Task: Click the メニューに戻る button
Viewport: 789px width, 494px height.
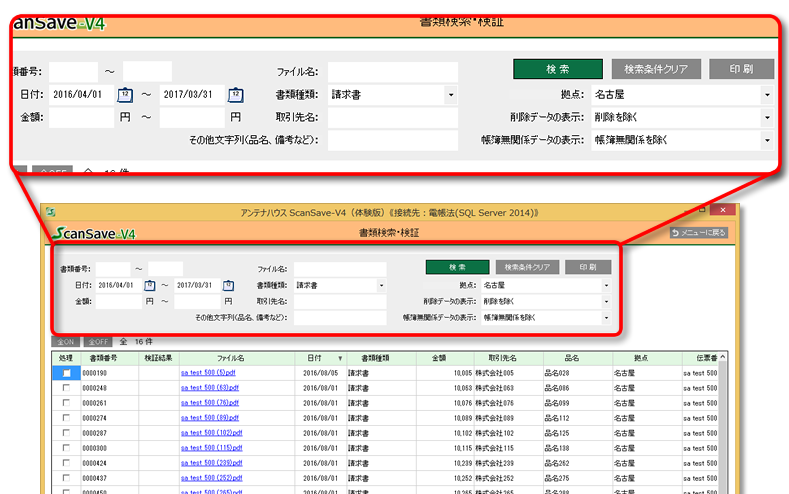Action: (x=699, y=233)
